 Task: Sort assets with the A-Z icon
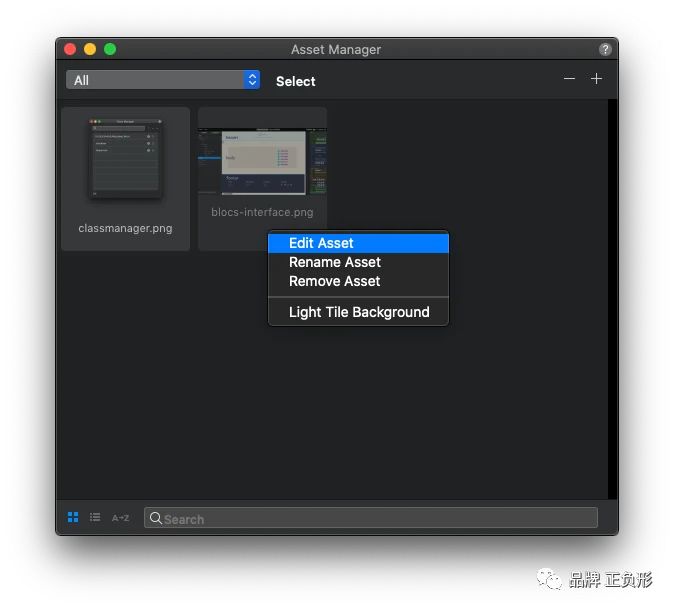tap(120, 518)
